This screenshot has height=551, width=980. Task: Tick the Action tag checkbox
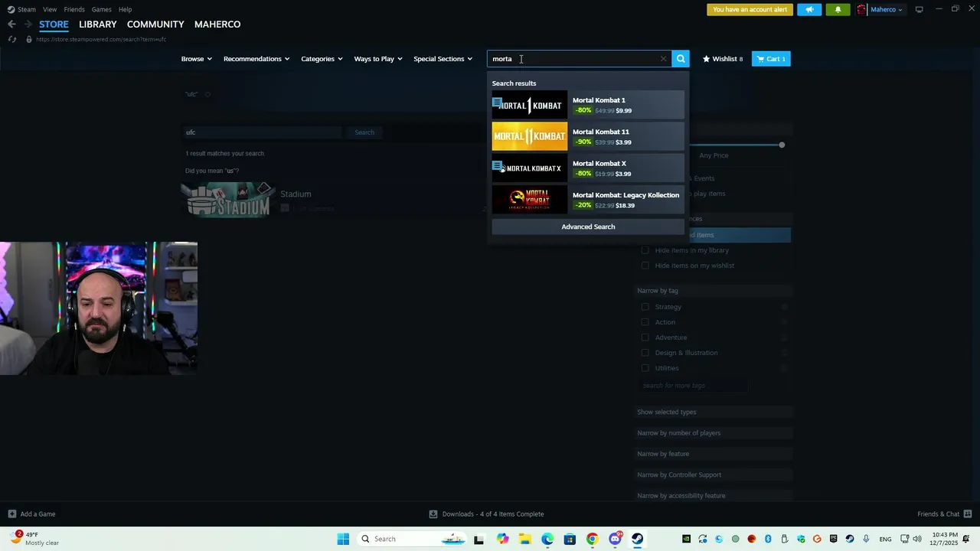tap(645, 322)
